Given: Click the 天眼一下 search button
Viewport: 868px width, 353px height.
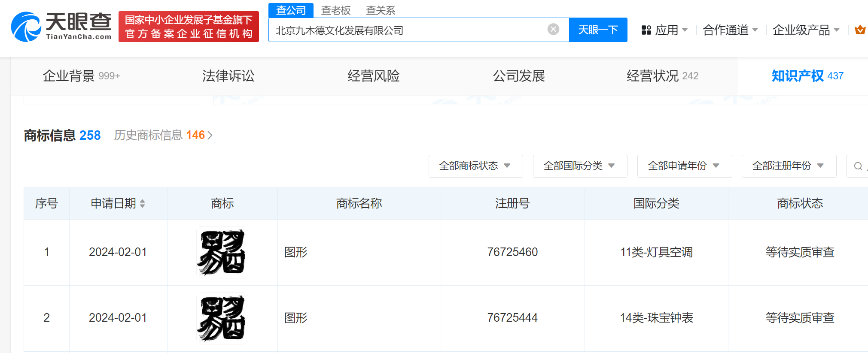Looking at the screenshot, I should (x=598, y=30).
